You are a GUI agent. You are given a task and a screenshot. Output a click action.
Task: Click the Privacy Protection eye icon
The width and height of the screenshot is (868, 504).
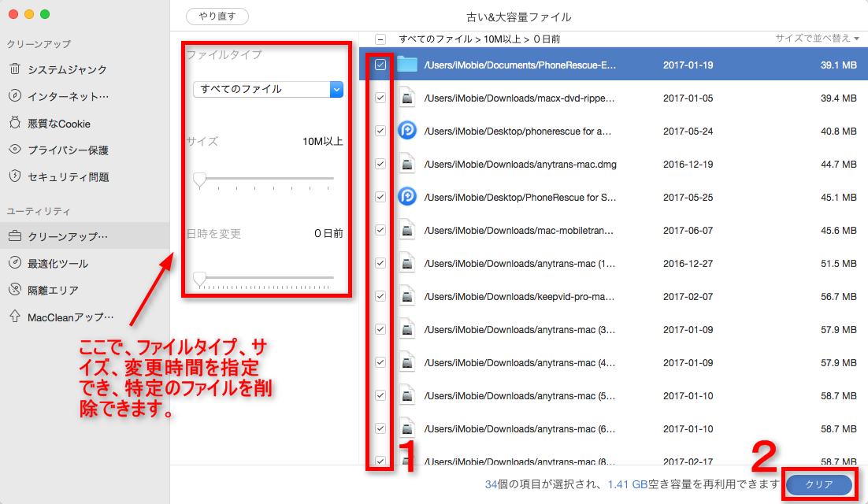click(15, 150)
